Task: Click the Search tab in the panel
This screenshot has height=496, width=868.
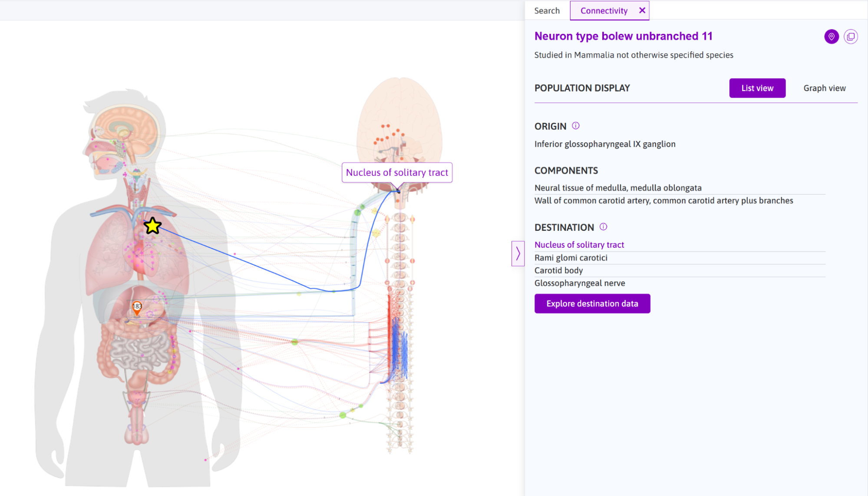Action: [546, 10]
